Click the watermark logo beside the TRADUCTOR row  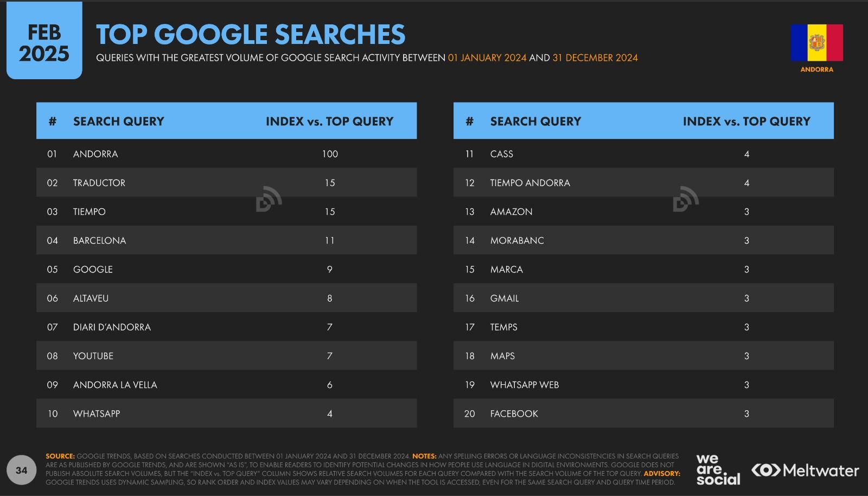[269, 199]
